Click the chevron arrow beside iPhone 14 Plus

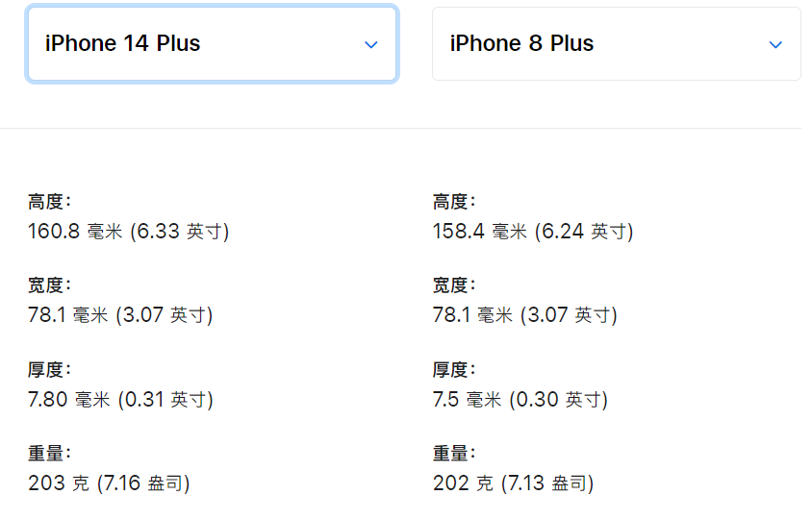(370, 45)
